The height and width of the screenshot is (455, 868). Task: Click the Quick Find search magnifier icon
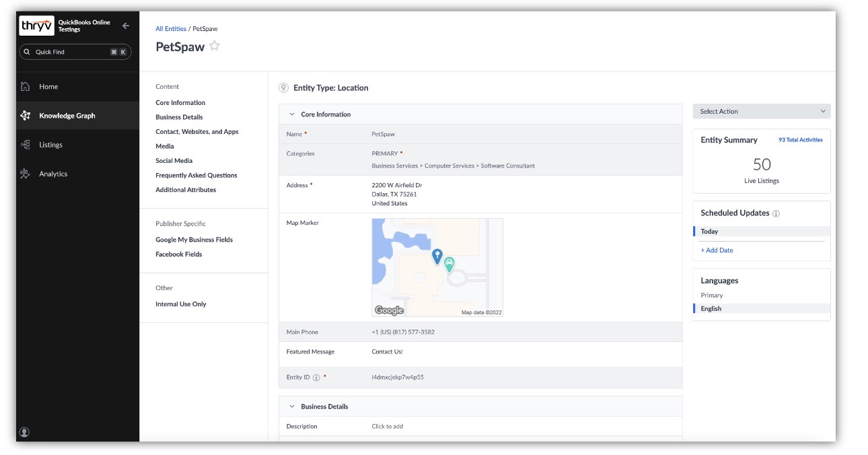click(x=28, y=52)
